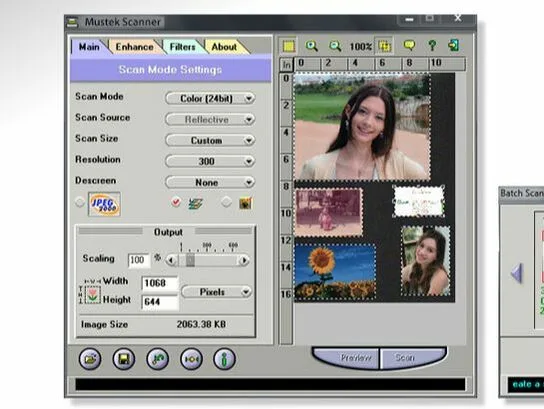Screen dimensions: 544x409
Task: Switch to the Filters tab
Action: point(182,47)
